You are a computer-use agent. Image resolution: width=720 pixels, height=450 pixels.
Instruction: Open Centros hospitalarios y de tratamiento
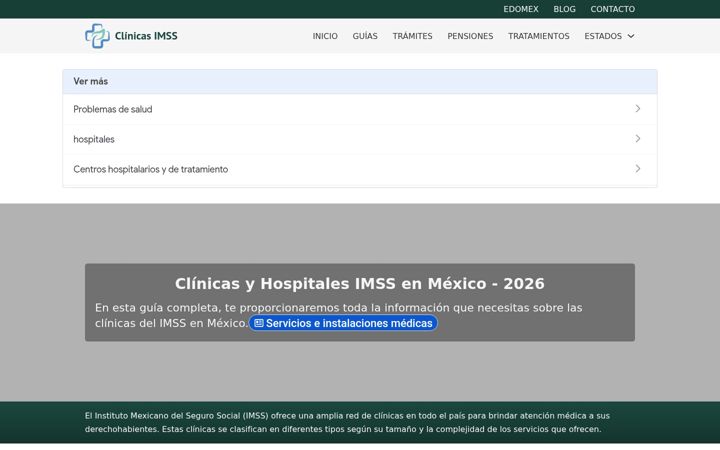pyautogui.click(x=360, y=169)
